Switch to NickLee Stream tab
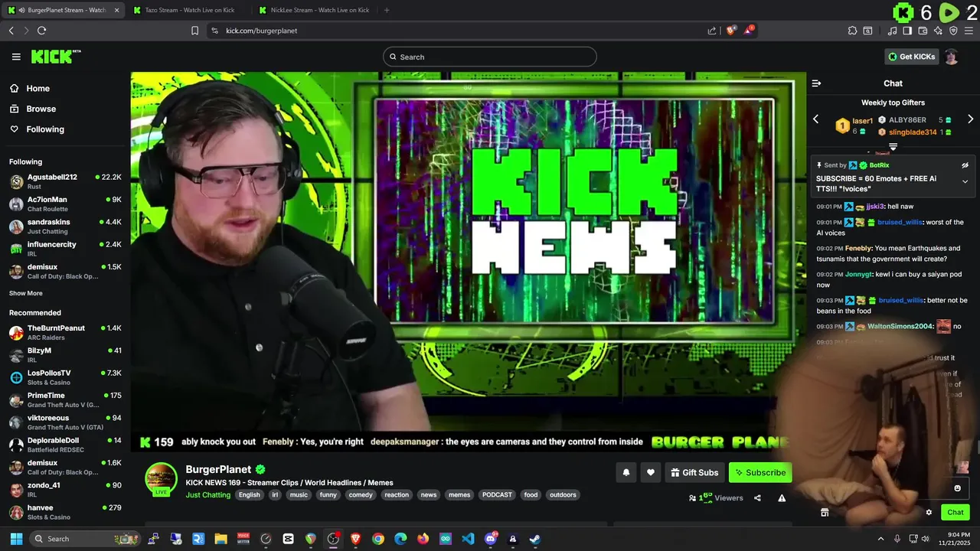The height and width of the screenshot is (551, 980). click(315, 10)
